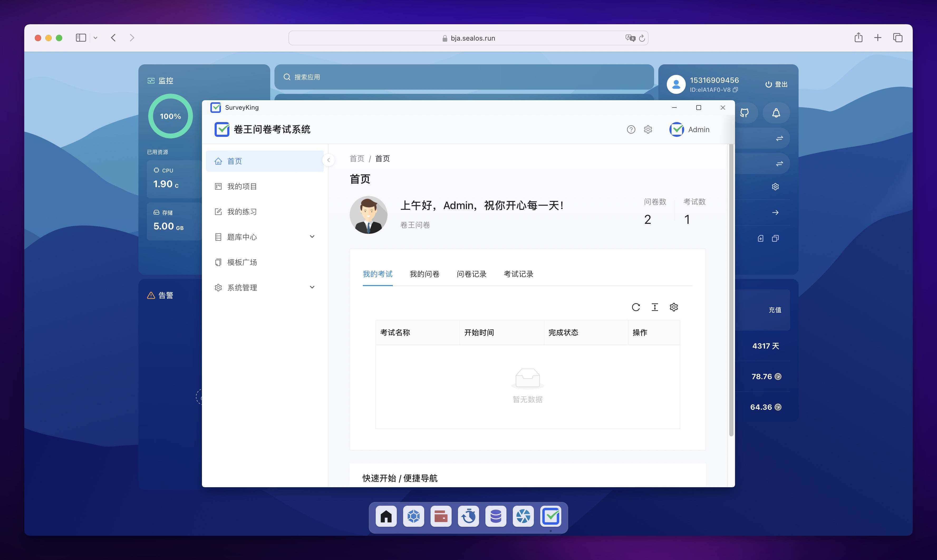This screenshot has height=560, width=937.
Task: Open 模板广场 in the sidebar
Action: click(264, 262)
